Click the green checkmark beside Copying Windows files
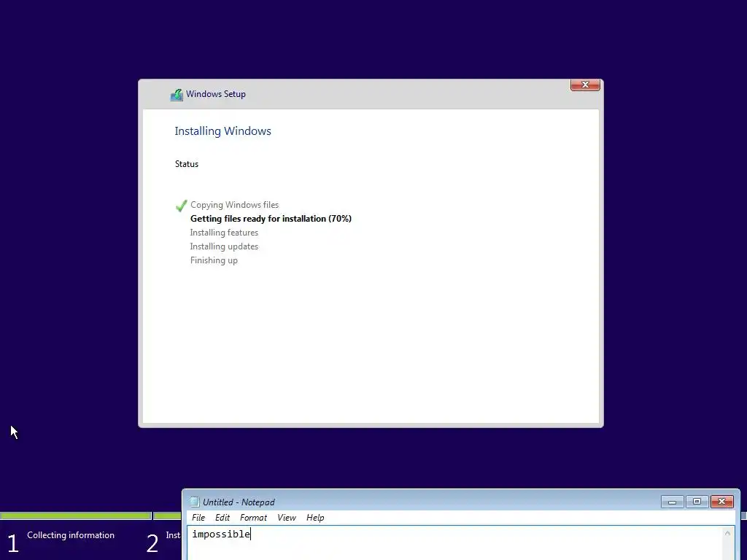747x560 pixels. pos(181,206)
